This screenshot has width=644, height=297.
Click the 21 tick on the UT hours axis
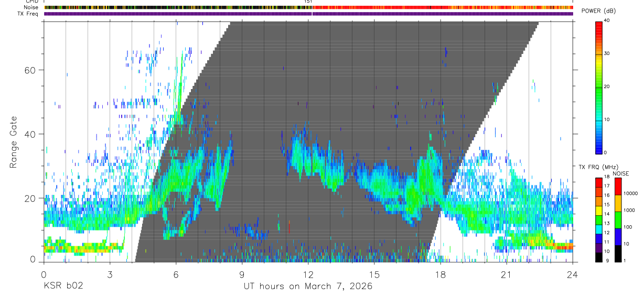pyautogui.click(x=507, y=274)
